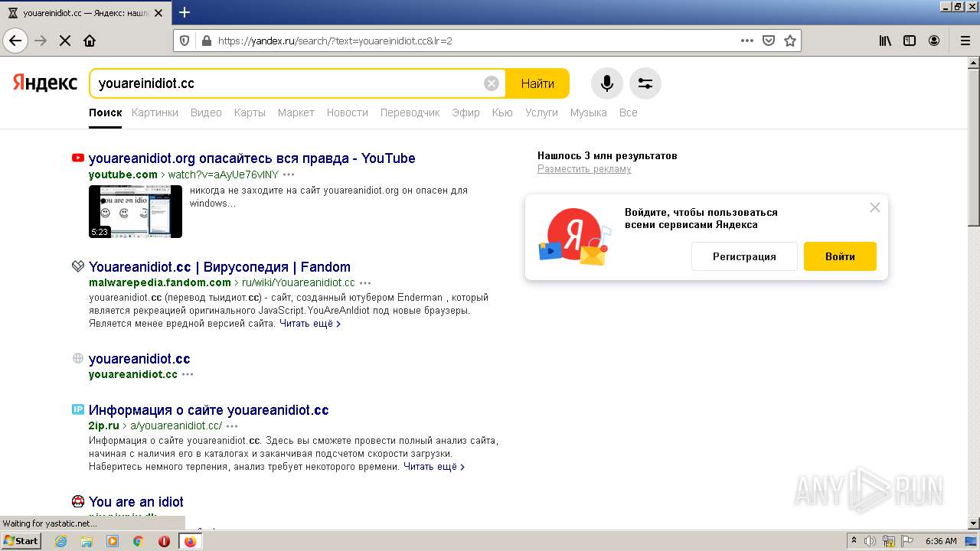Open Opera from the taskbar

(164, 541)
